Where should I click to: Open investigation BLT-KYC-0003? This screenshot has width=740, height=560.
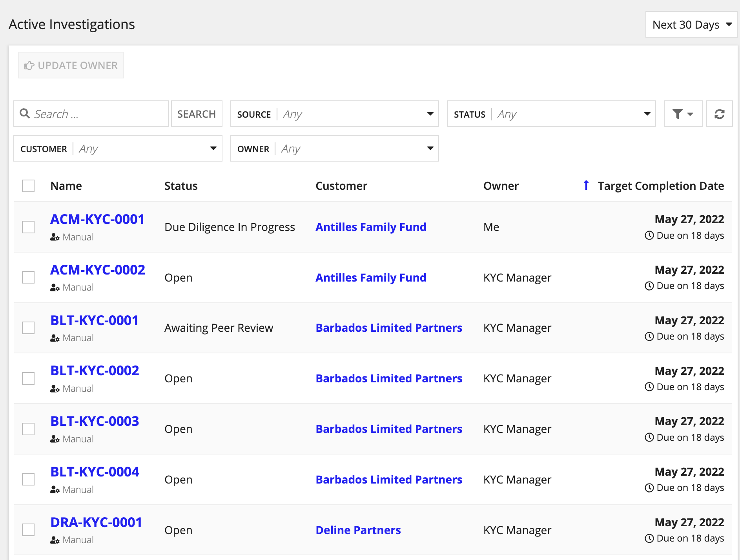click(95, 421)
